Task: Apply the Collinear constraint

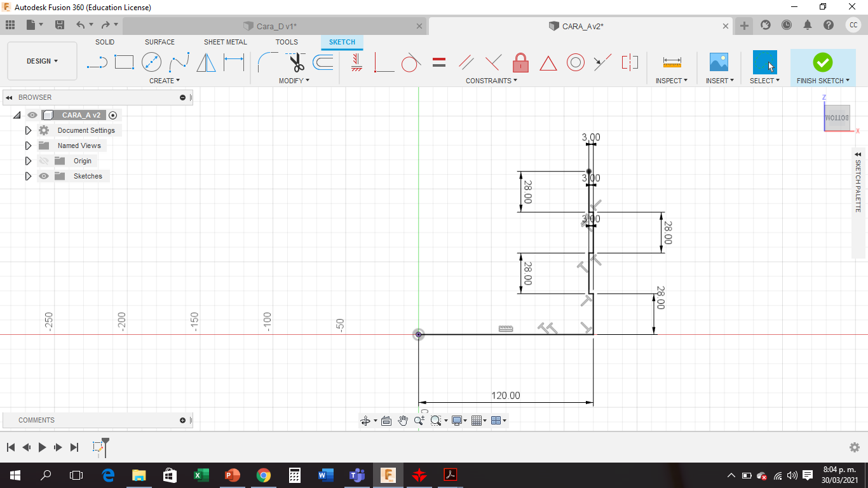Action: tap(602, 62)
